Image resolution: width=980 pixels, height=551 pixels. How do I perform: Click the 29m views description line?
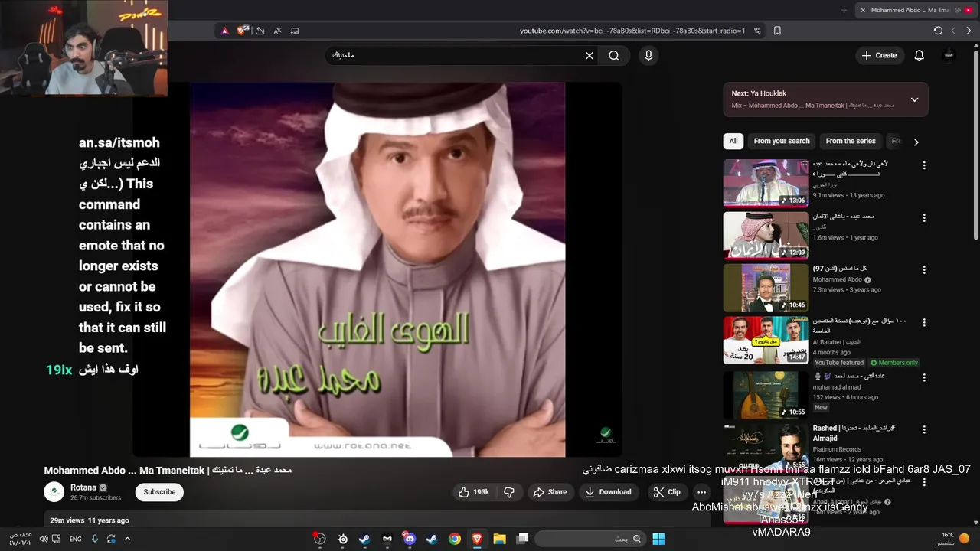89,520
